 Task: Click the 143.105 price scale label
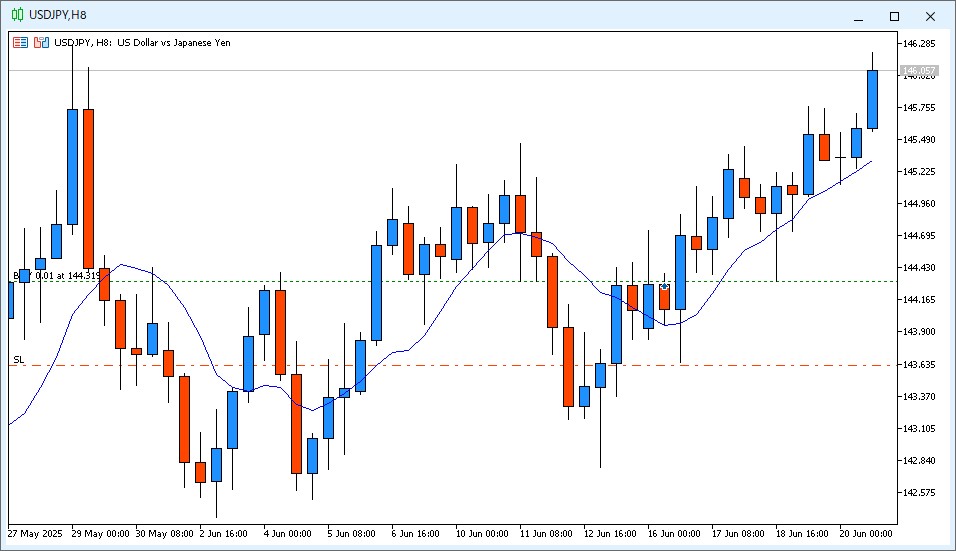pos(919,428)
